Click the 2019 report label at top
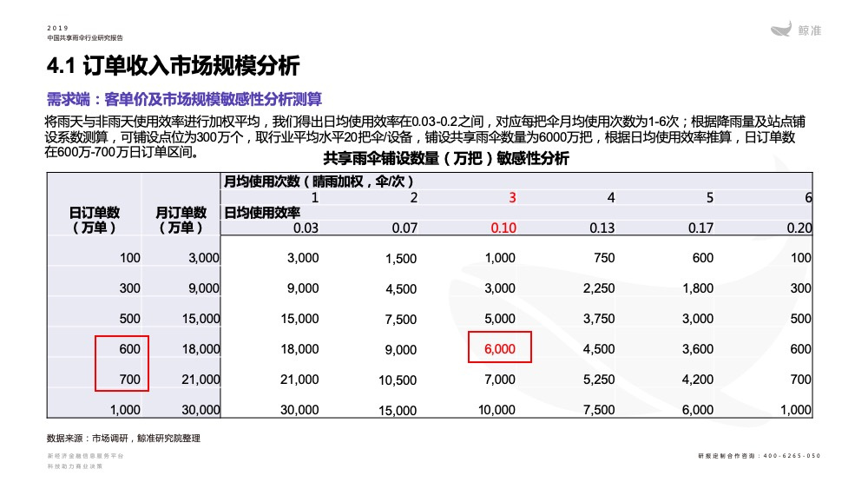Screen dimensions: 868x489 point(57,28)
